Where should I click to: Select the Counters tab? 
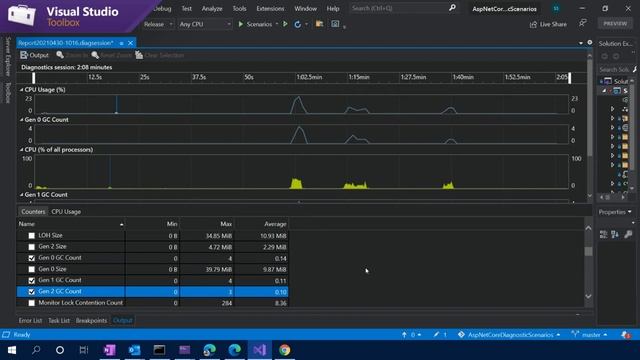tap(33, 212)
